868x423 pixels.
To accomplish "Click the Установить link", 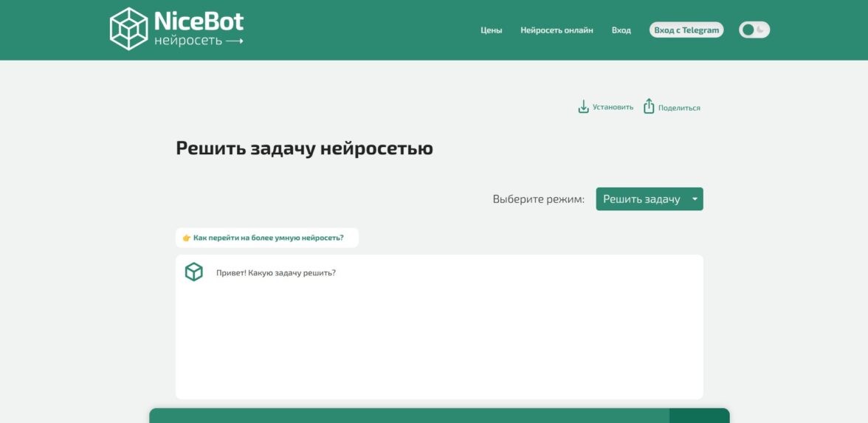I will point(613,108).
